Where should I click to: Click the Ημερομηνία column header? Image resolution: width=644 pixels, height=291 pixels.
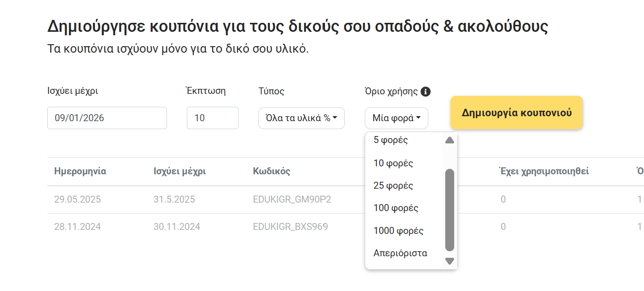point(80,171)
